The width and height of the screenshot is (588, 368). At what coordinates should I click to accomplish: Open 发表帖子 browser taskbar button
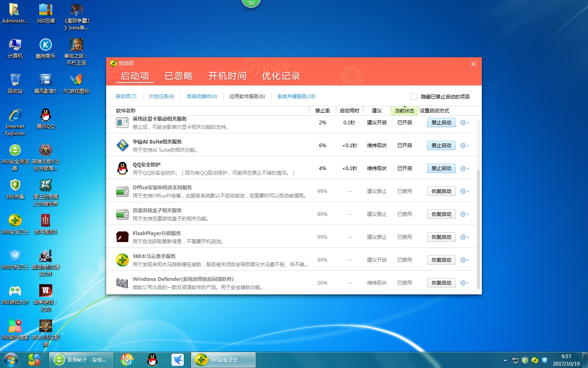coord(82,360)
